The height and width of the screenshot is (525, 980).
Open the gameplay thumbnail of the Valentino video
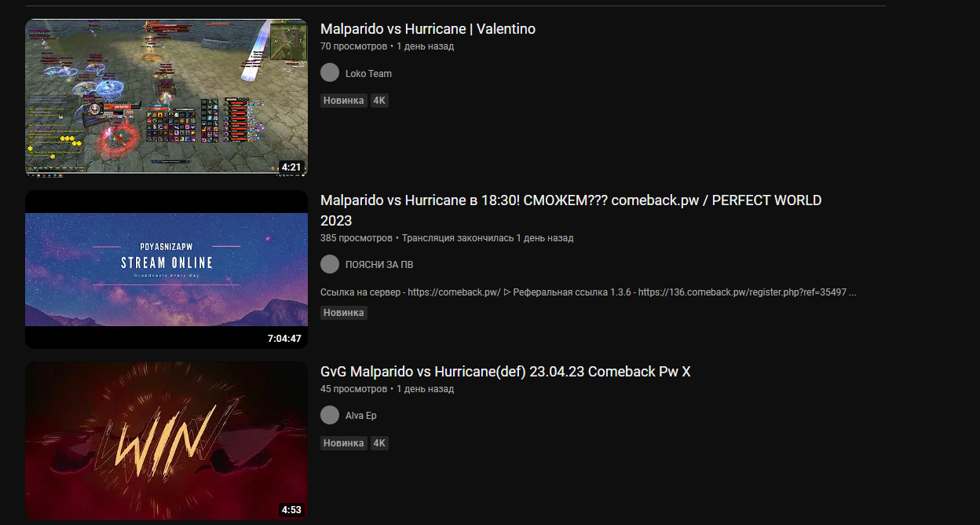[x=166, y=97]
